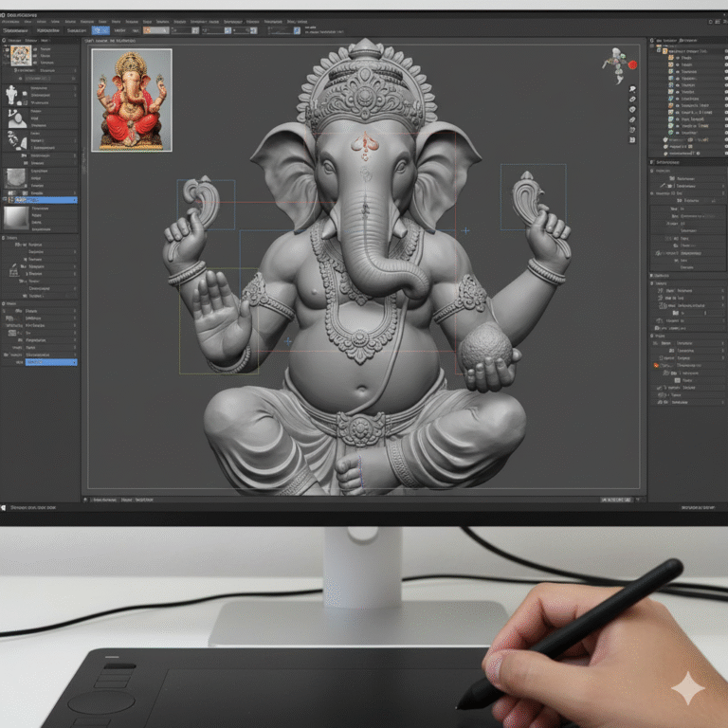Screen dimensions: 728x728
Task: Click the bottom square icon in viewport tool strip
Action: 632,139
